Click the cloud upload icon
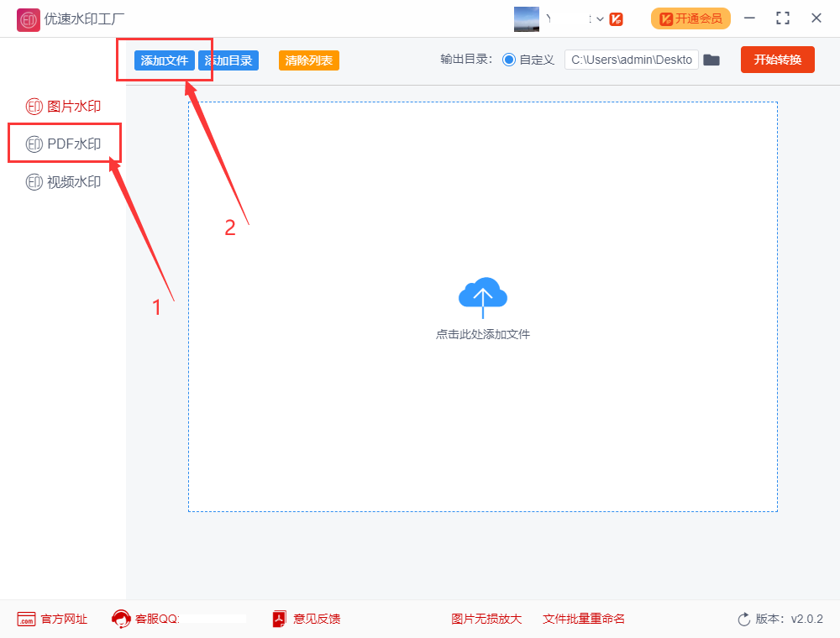This screenshot has width=840, height=638. pyautogui.click(x=483, y=297)
